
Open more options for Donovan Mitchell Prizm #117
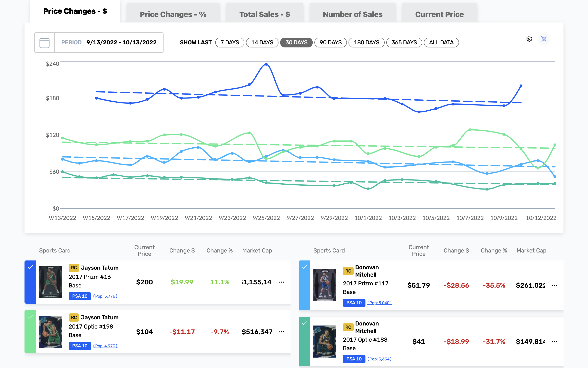click(x=554, y=285)
